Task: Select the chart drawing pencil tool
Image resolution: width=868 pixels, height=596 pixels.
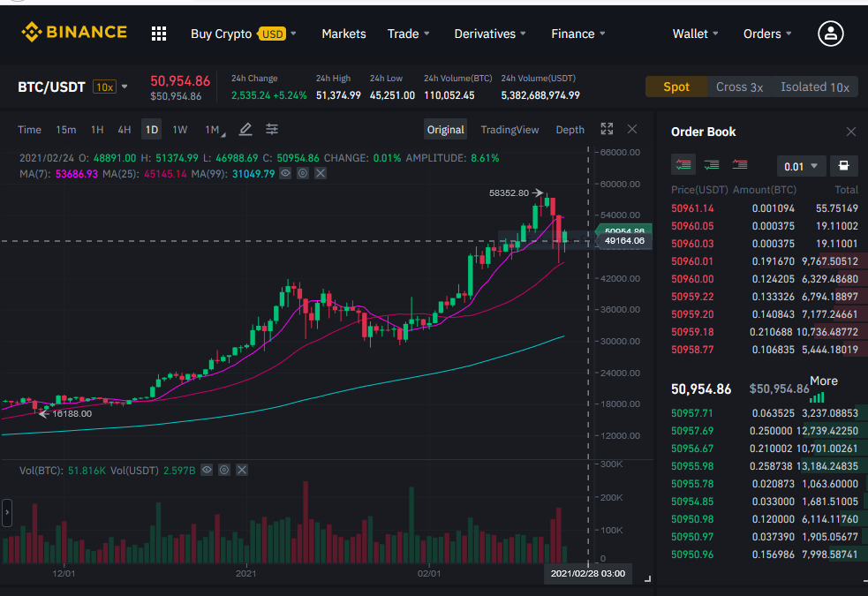Action: click(x=245, y=130)
